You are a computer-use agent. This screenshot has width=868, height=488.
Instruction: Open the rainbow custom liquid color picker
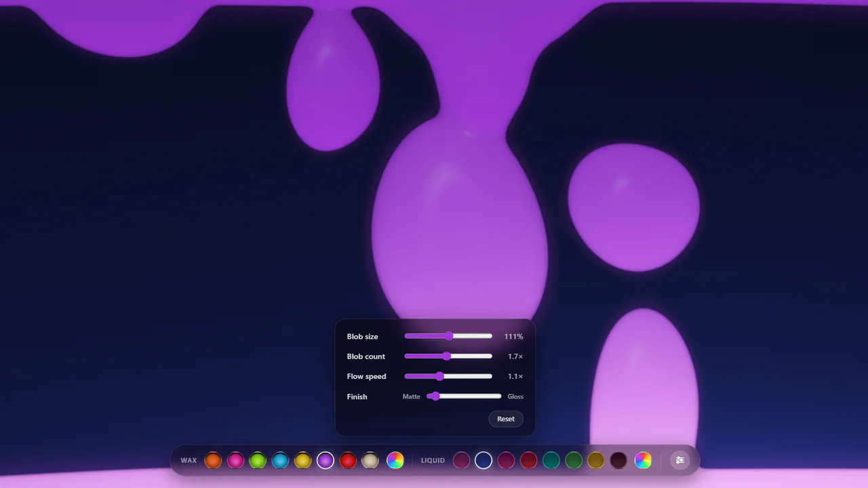click(643, 461)
